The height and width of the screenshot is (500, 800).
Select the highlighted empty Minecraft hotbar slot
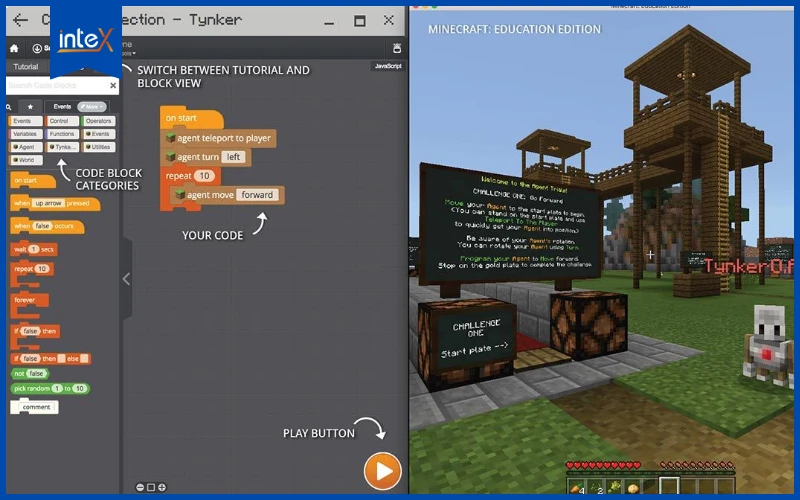[669, 486]
